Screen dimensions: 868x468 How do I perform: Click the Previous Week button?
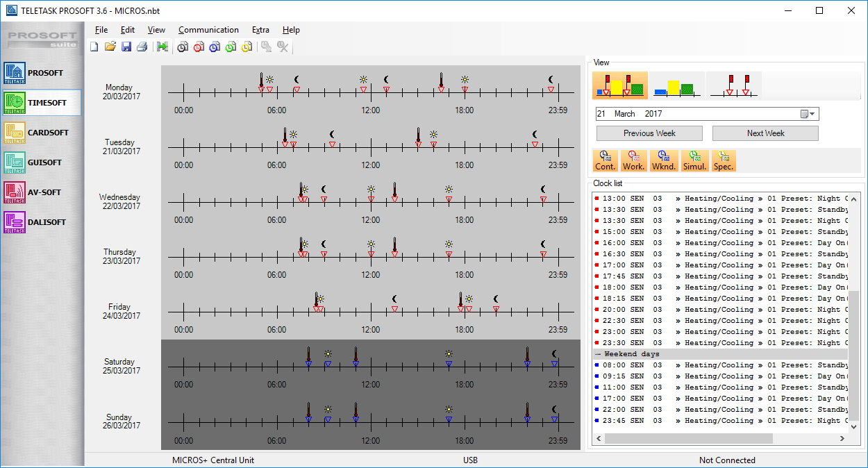point(649,133)
